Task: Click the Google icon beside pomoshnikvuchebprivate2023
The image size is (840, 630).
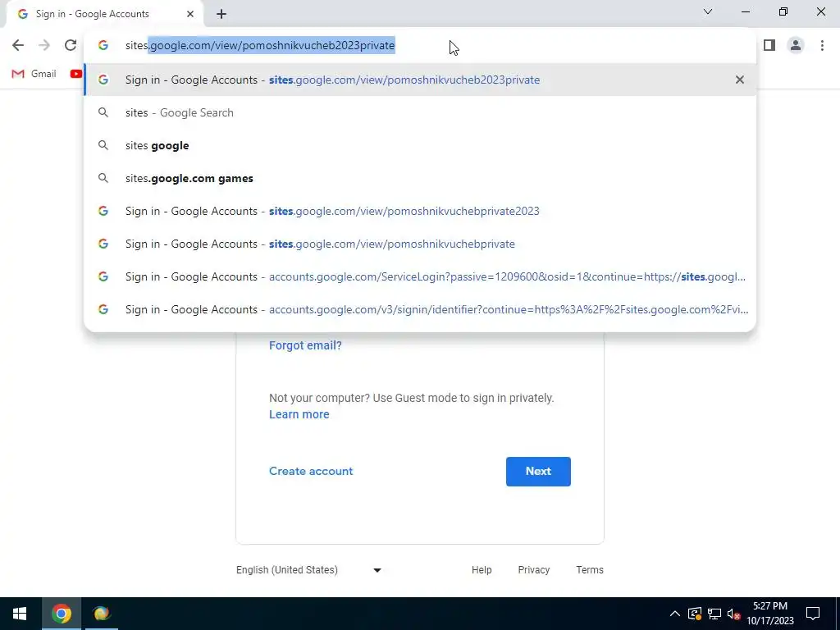Action: [x=103, y=211]
